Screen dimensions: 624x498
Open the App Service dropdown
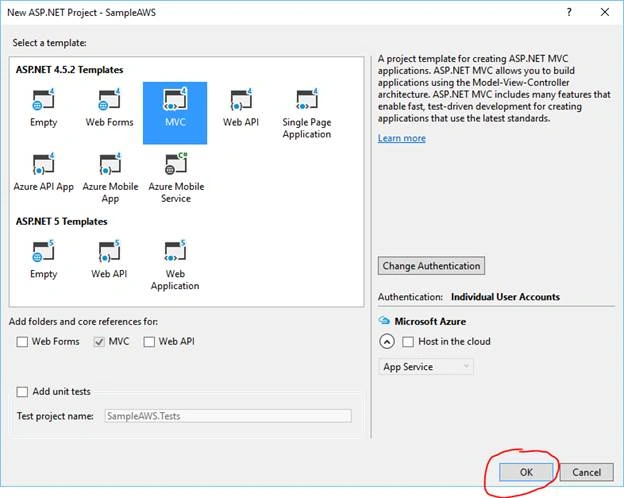coord(426,367)
